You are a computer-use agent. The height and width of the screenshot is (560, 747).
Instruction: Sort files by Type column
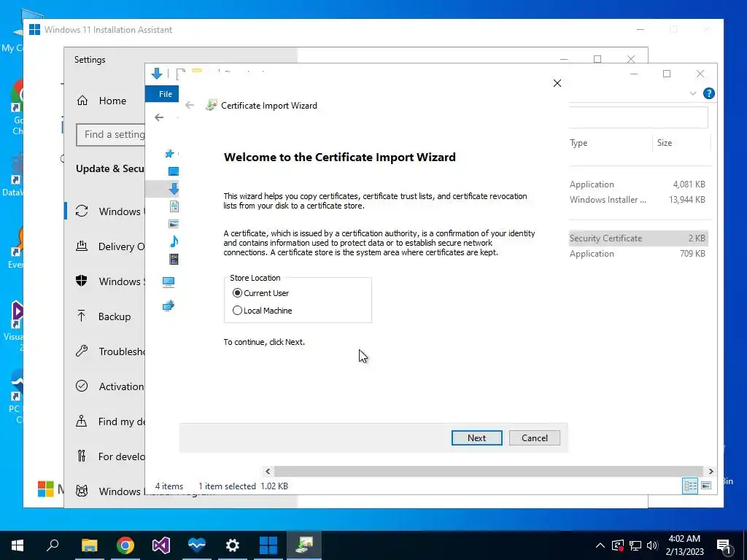[578, 143]
